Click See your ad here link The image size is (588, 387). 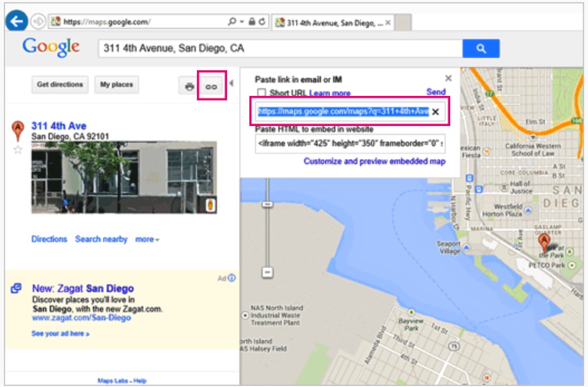coord(60,333)
